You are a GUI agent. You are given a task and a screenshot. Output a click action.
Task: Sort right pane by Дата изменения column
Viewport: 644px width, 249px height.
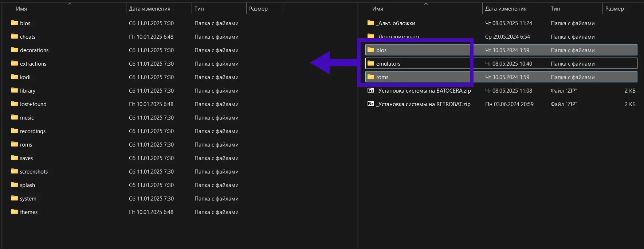click(506, 8)
